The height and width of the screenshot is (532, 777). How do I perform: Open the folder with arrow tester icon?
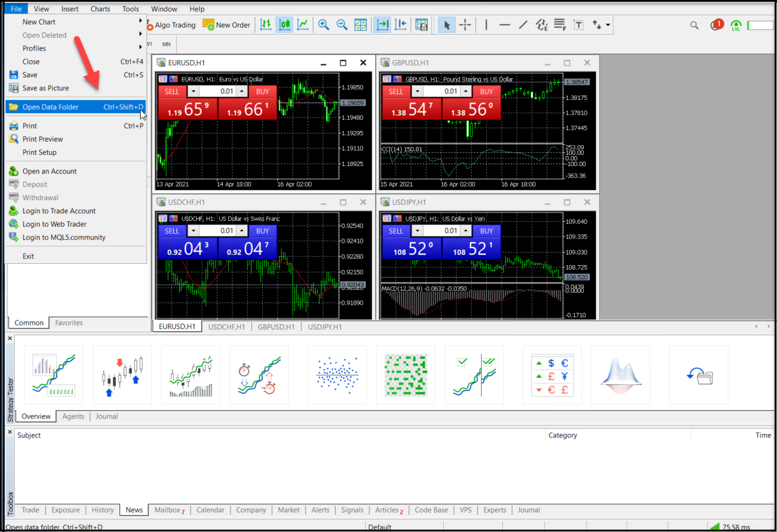[698, 376]
